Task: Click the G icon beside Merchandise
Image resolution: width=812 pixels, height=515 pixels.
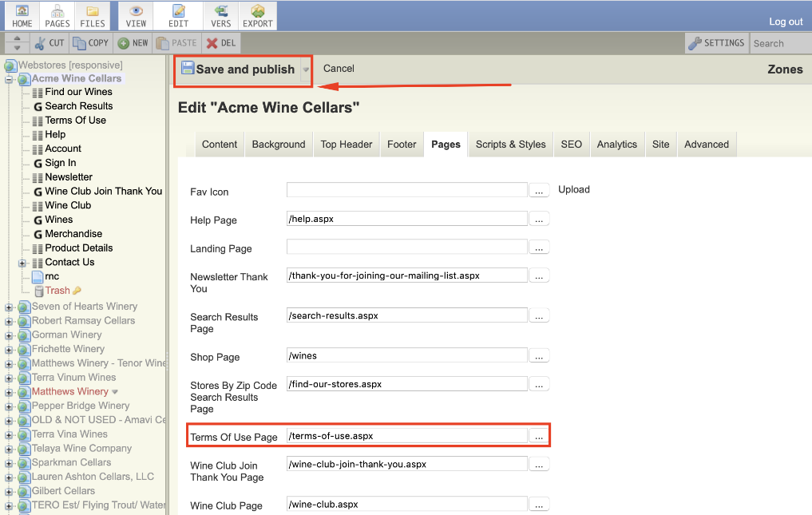Action: coord(38,234)
